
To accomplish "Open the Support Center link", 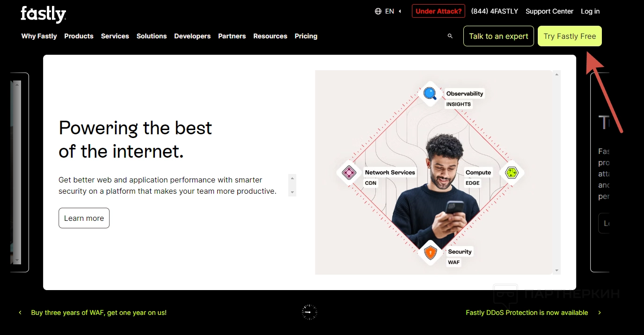I will (549, 11).
